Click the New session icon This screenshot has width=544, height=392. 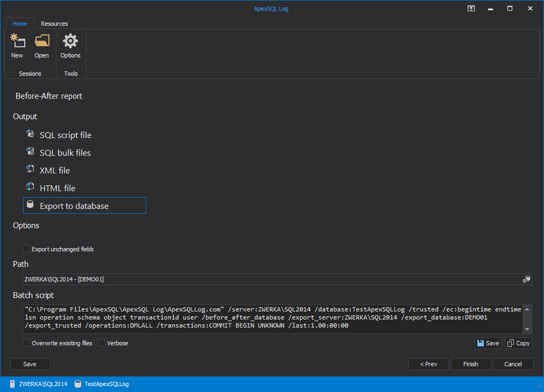click(x=17, y=41)
